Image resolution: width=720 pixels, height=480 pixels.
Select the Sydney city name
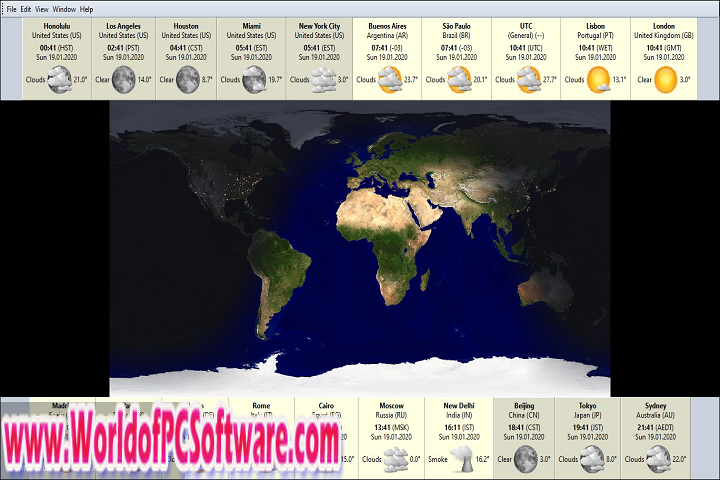(x=656, y=406)
